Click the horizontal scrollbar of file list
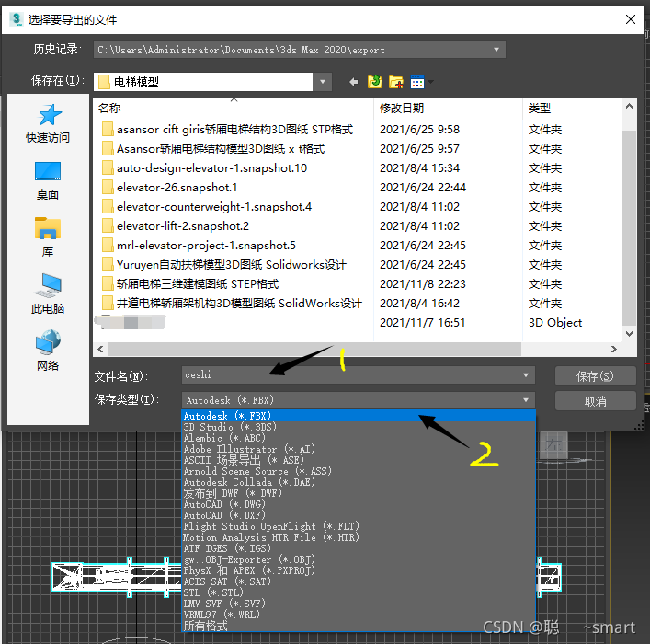The image size is (650, 644). click(x=314, y=350)
